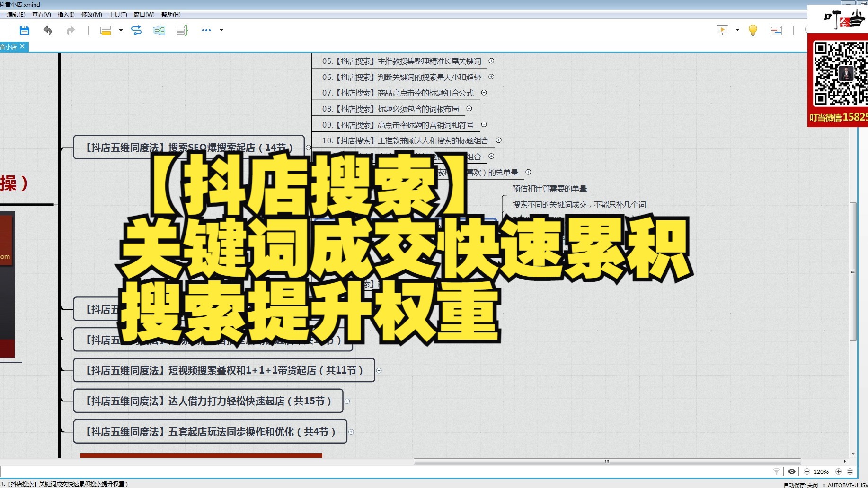868x488 pixels.
Task: Click the 120% zoom level value
Action: (821, 471)
